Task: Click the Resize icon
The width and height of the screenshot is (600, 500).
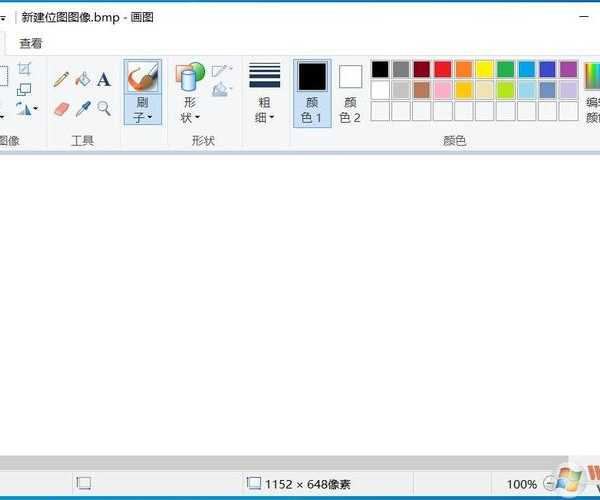Action: [24, 90]
